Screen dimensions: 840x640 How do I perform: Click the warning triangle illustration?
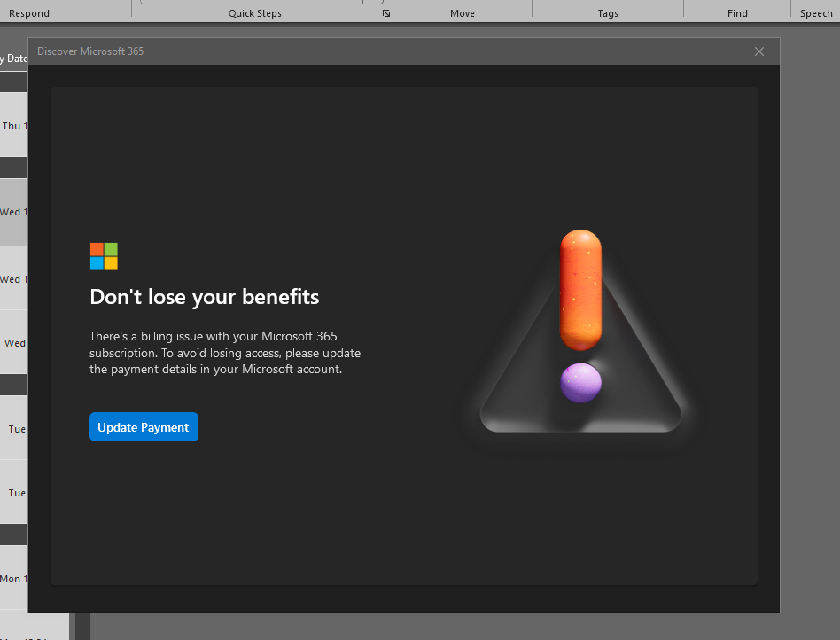(x=580, y=332)
